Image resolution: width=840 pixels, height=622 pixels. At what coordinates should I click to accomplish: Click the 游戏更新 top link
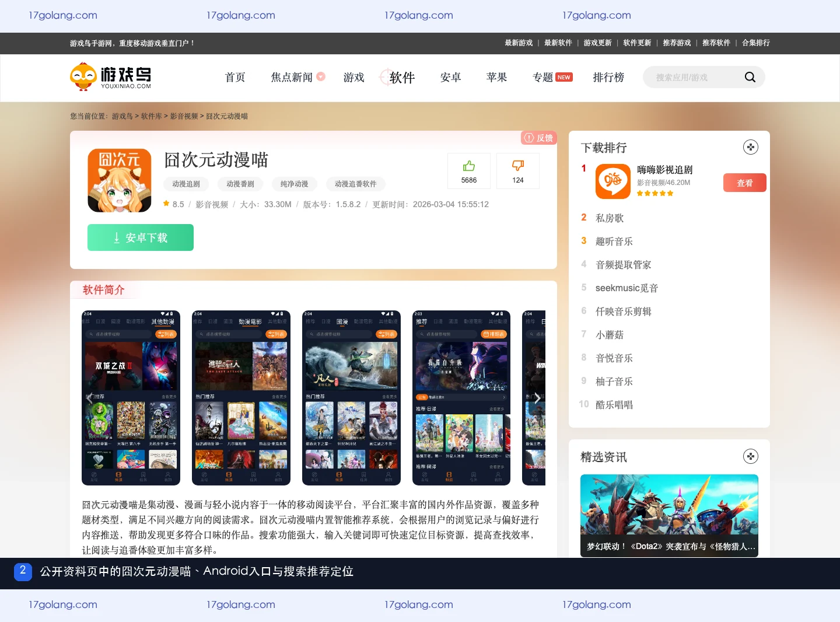pos(598,43)
